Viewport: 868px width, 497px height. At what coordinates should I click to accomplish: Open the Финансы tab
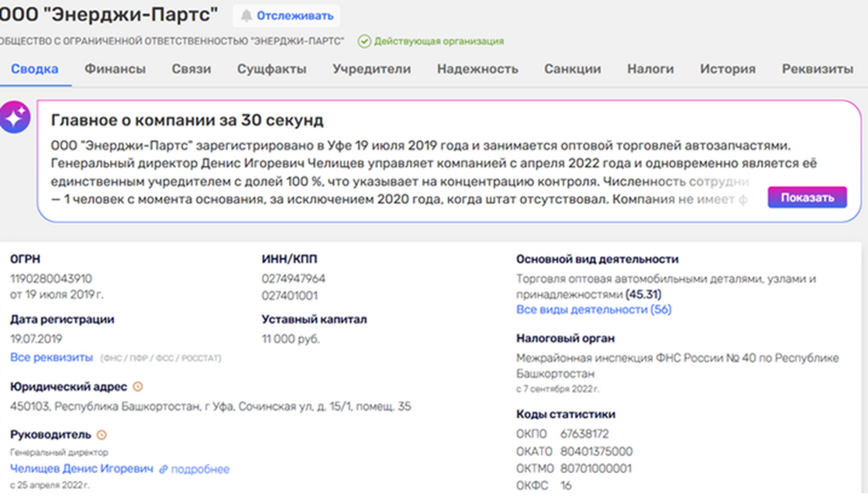click(x=115, y=69)
